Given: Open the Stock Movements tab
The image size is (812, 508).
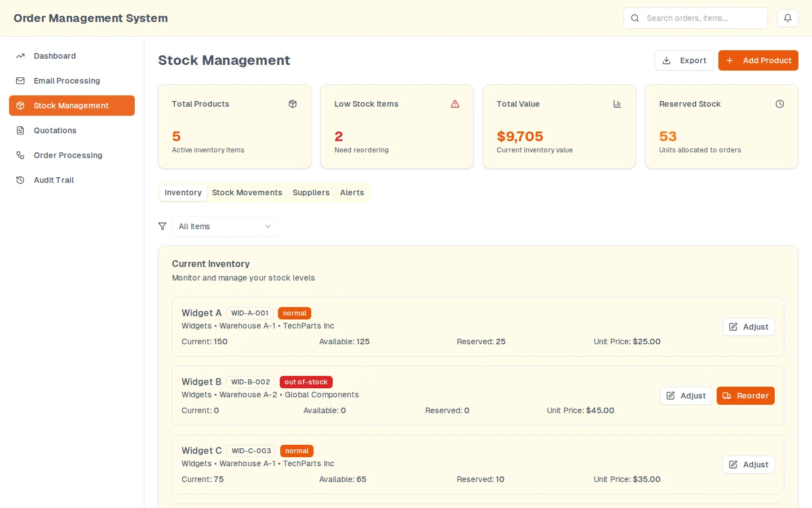Looking at the screenshot, I should pos(247,192).
